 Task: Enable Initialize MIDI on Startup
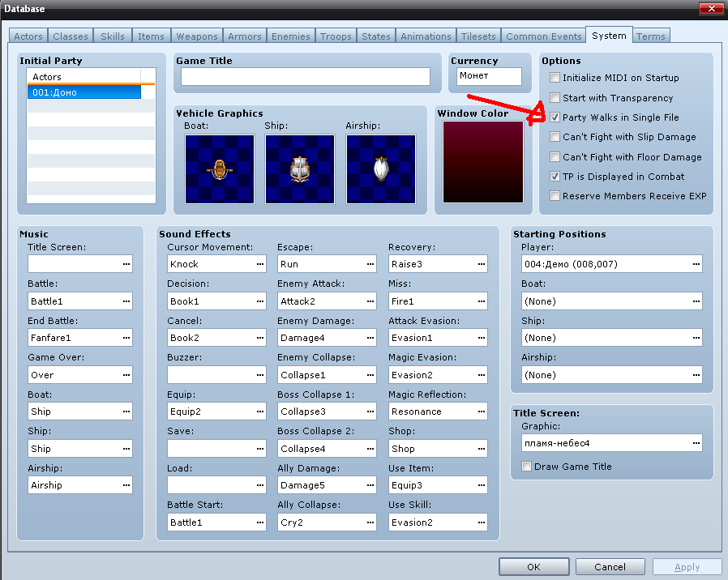pos(555,78)
